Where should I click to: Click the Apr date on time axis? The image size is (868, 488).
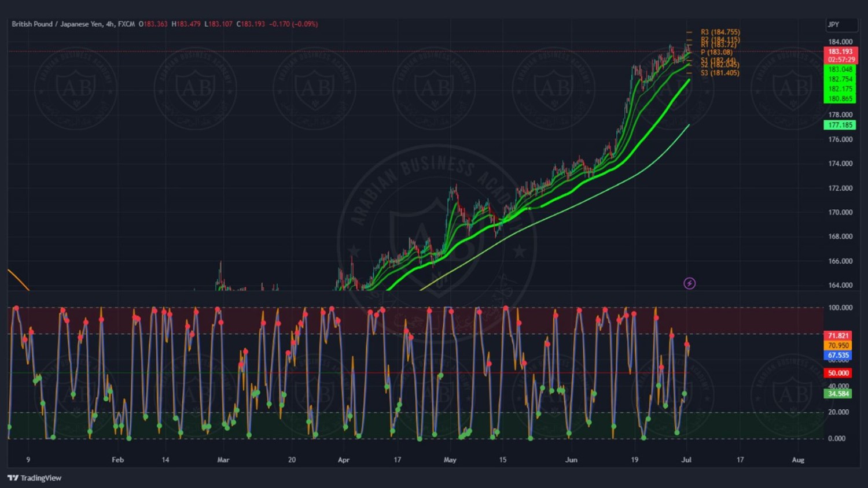344,460
